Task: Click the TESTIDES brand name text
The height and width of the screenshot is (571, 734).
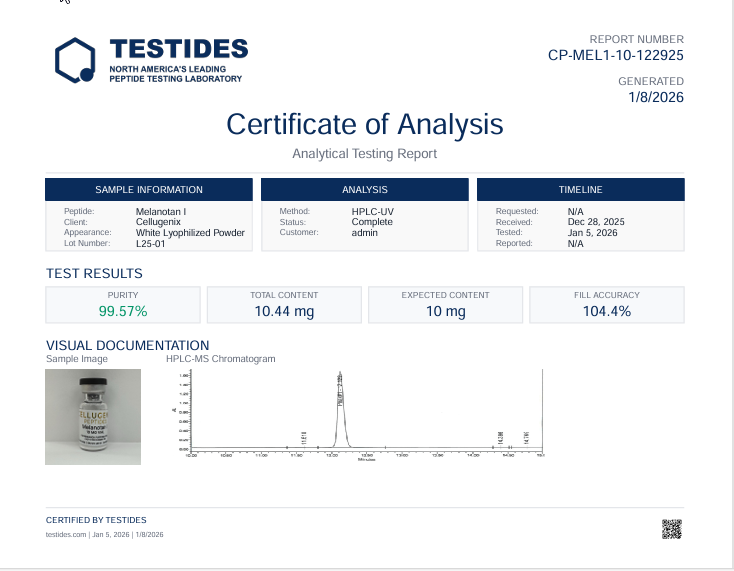Action: click(x=178, y=49)
